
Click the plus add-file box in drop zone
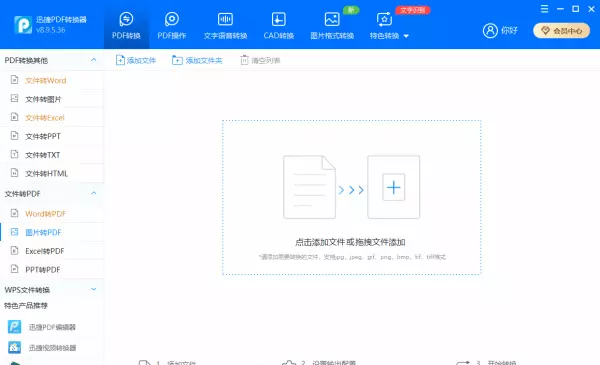tap(393, 187)
